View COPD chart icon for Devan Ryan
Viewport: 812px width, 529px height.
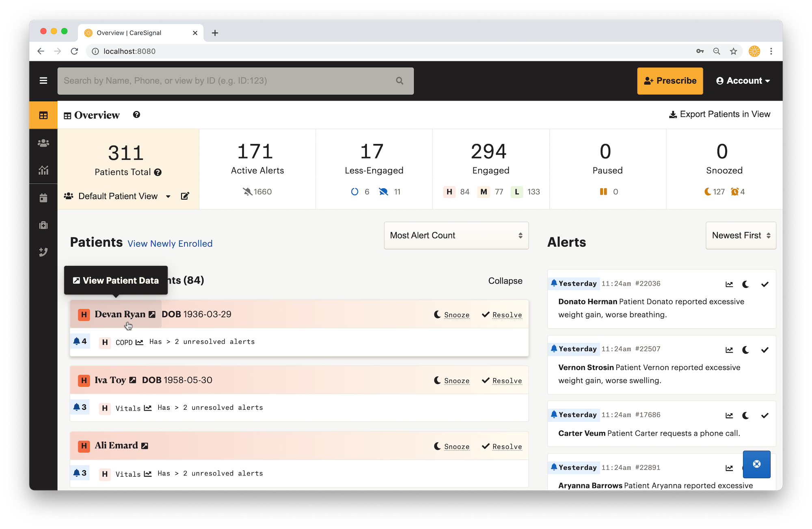pyautogui.click(x=139, y=342)
